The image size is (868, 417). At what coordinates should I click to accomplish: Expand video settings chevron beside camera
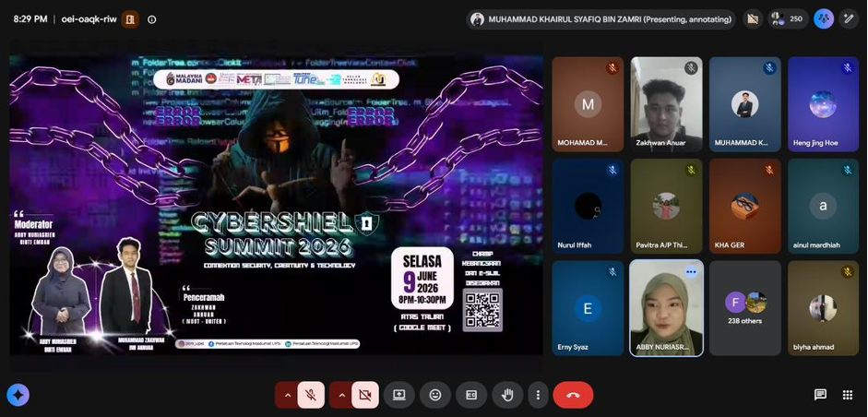(341, 395)
